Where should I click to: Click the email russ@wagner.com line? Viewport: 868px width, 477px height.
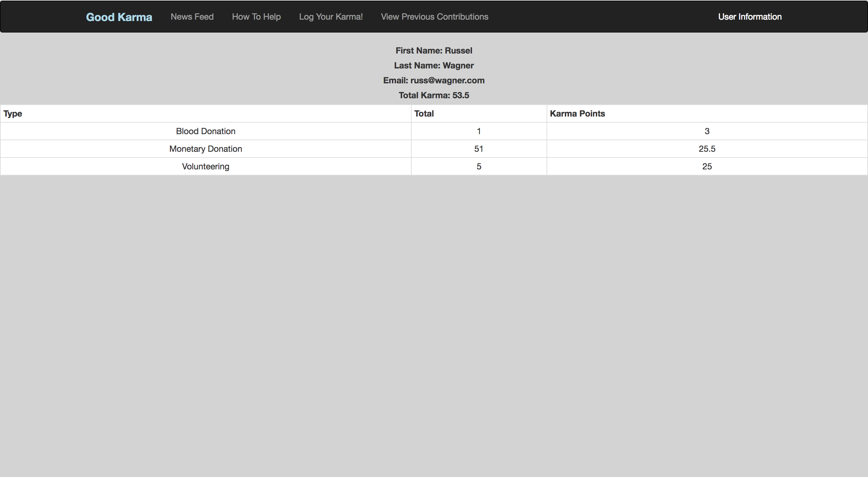(x=434, y=80)
